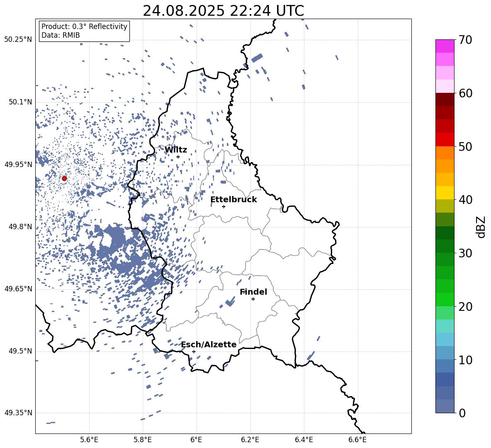491x448 pixels.
Task: Click the 6.2°E longitude label
Action: point(250,440)
